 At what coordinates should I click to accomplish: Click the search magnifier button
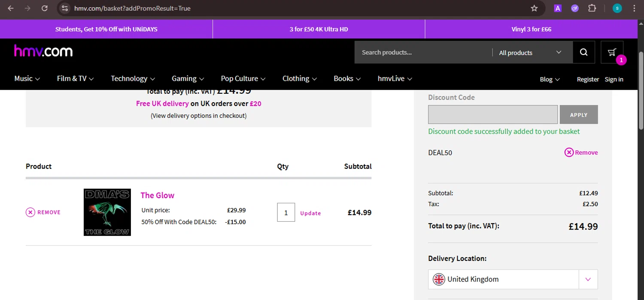pos(583,52)
